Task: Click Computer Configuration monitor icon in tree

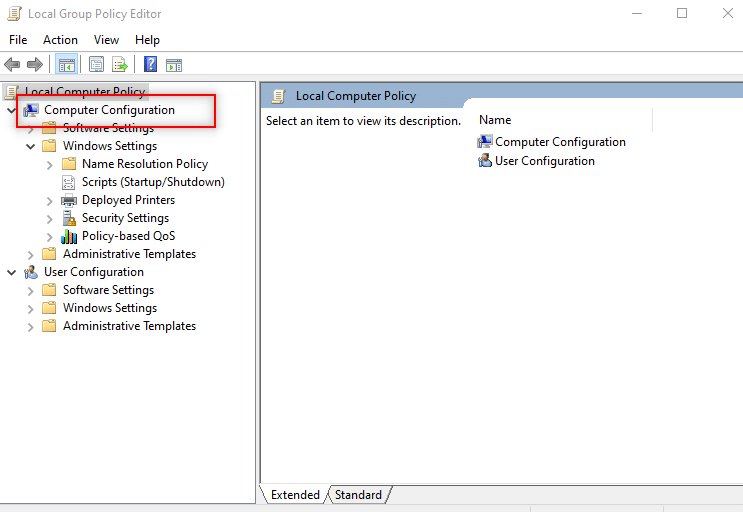Action: (x=31, y=110)
